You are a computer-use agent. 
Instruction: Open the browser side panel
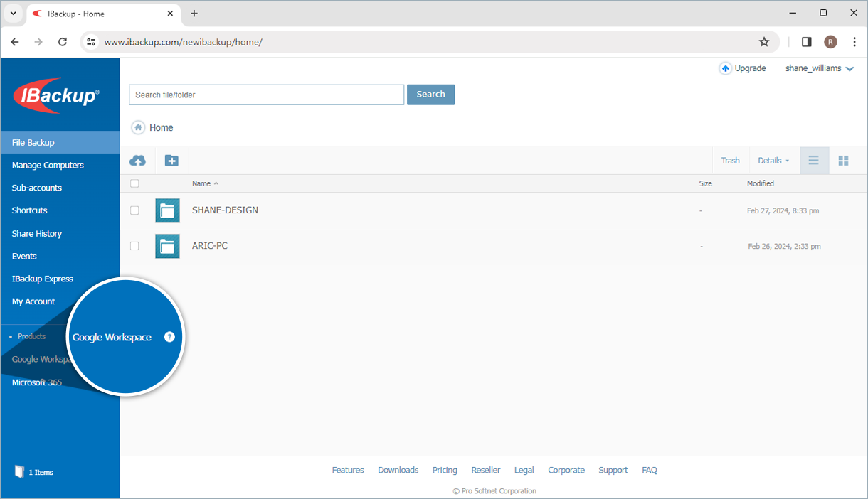point(806,42)
